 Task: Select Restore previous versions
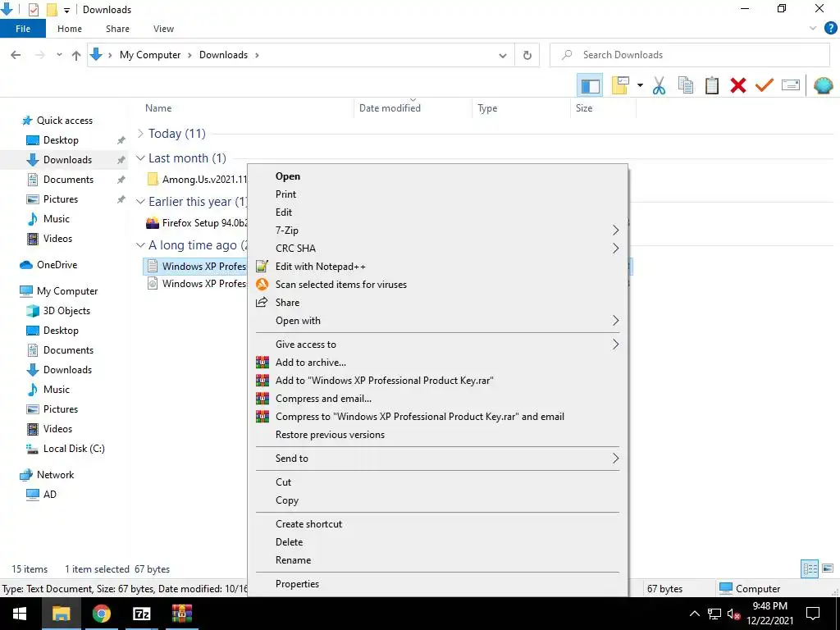point(437,435)
